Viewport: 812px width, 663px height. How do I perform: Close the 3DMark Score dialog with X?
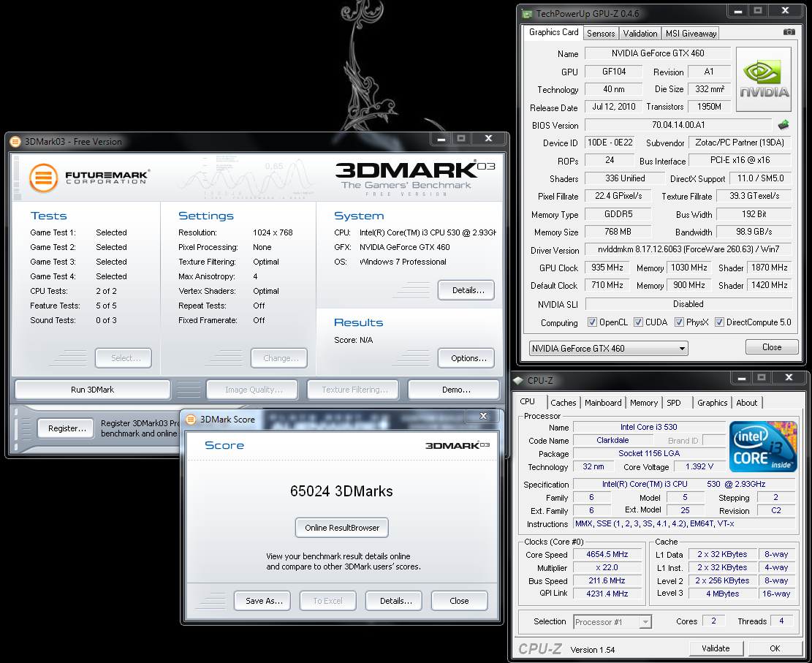tap(483, 416)
